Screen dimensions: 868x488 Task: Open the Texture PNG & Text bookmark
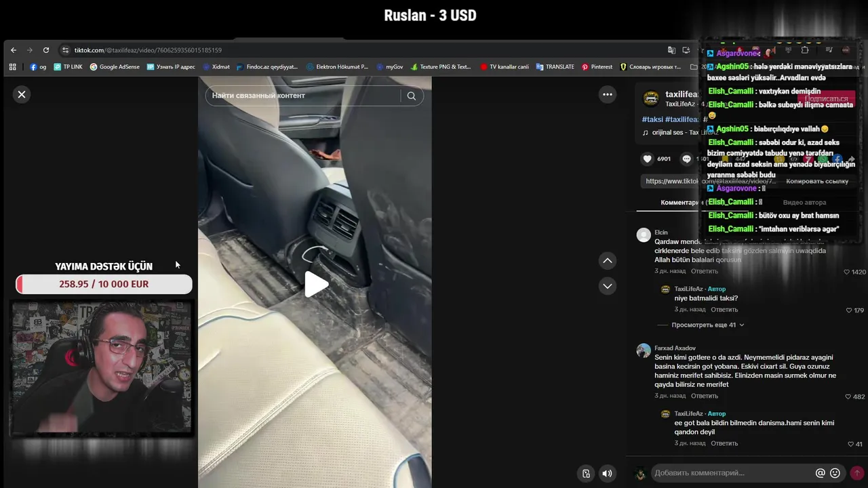pos(440,67)
